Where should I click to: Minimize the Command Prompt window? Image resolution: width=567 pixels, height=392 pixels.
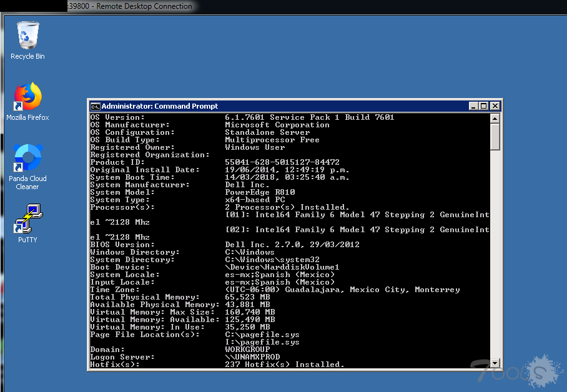pos(473,106)
